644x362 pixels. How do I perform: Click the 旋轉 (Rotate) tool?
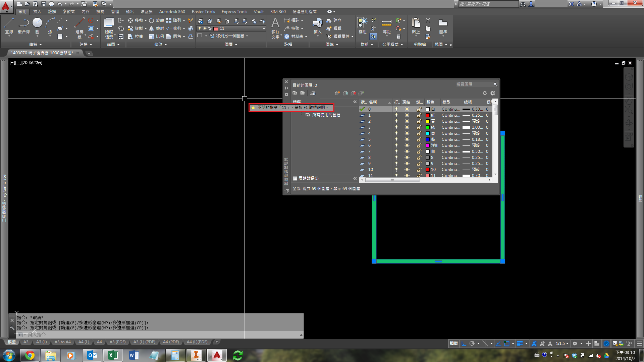coord(157,20)
